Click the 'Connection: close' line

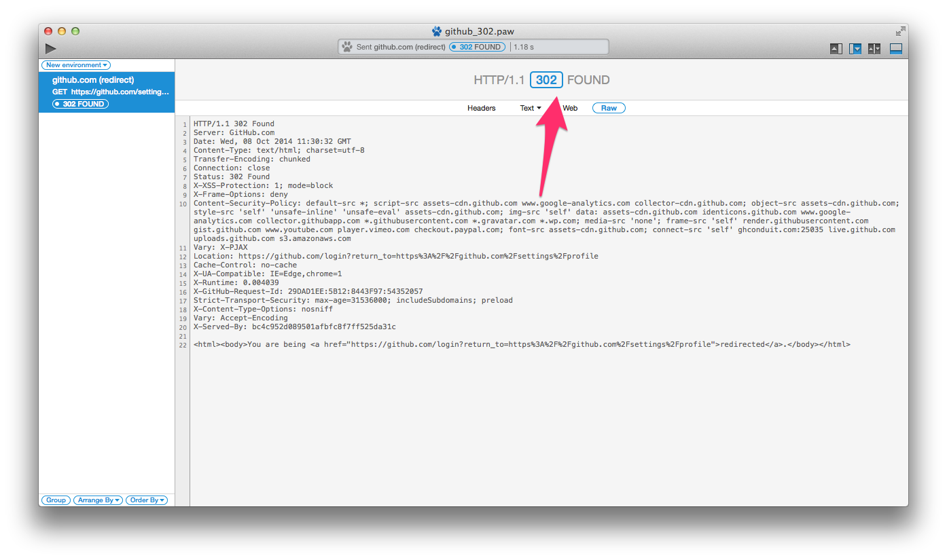click(232, 168)
